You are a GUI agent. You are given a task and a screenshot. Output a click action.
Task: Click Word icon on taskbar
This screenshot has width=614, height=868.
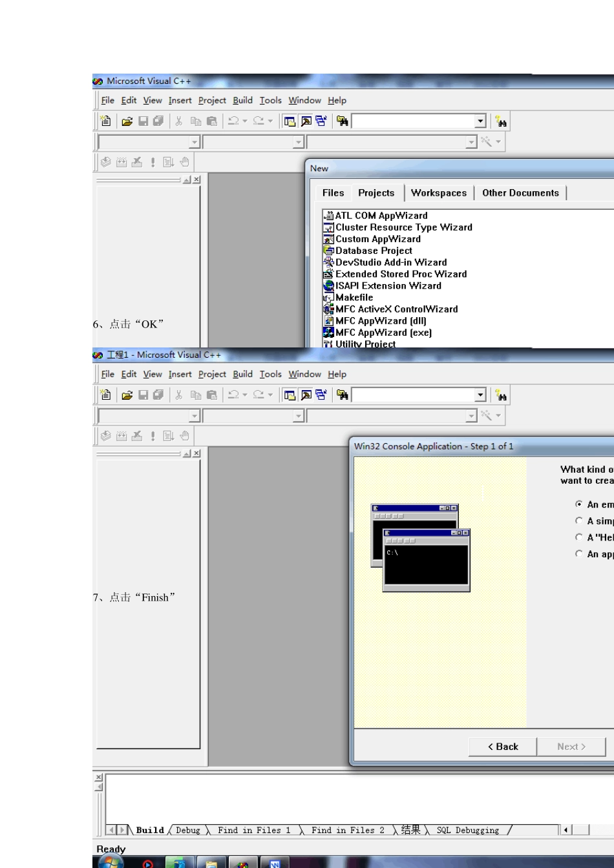coord(275,863)
